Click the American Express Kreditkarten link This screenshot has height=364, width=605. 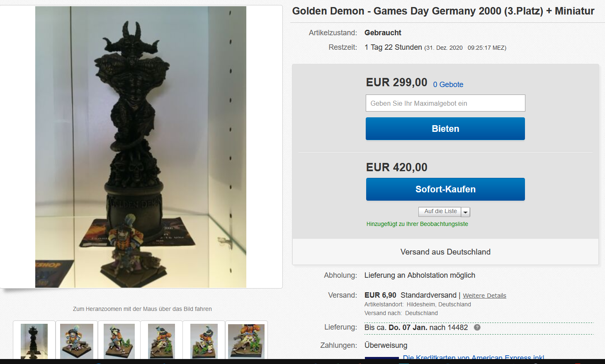(x=474, y=357)
